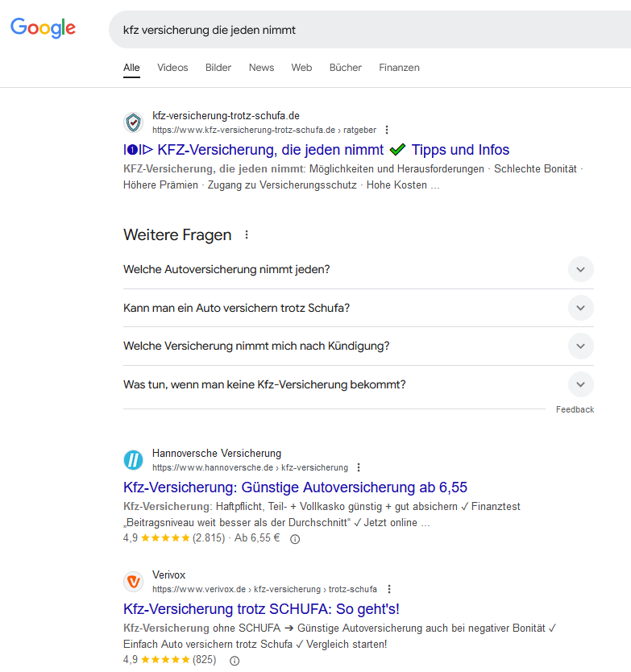Screen dimensions: 631x672
Task: Switch to the Videos tab
Action: (x=172, y=68)
